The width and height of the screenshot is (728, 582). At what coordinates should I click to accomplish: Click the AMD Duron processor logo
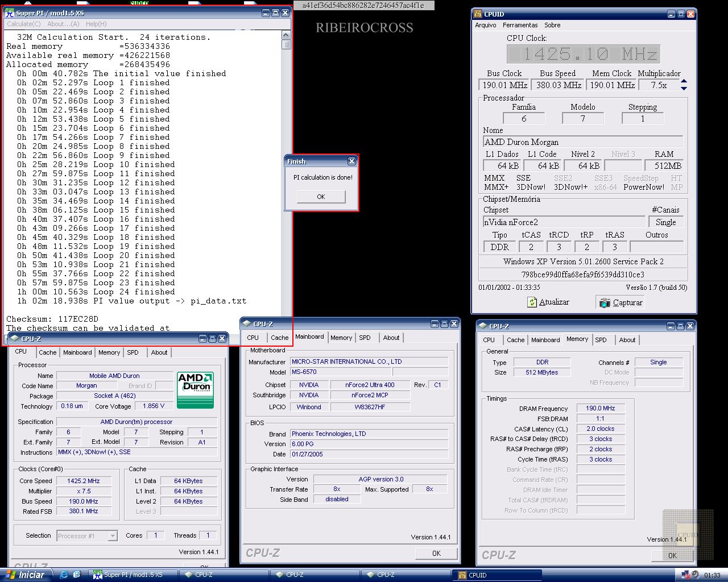pyautogui.click(x=195, y=390)
